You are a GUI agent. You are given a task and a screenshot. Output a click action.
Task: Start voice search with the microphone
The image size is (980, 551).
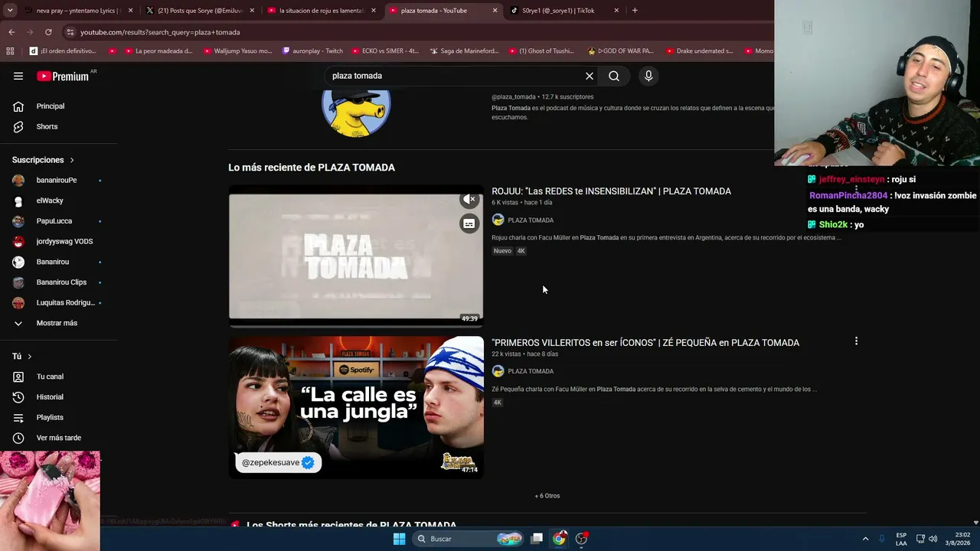point(648,76)
